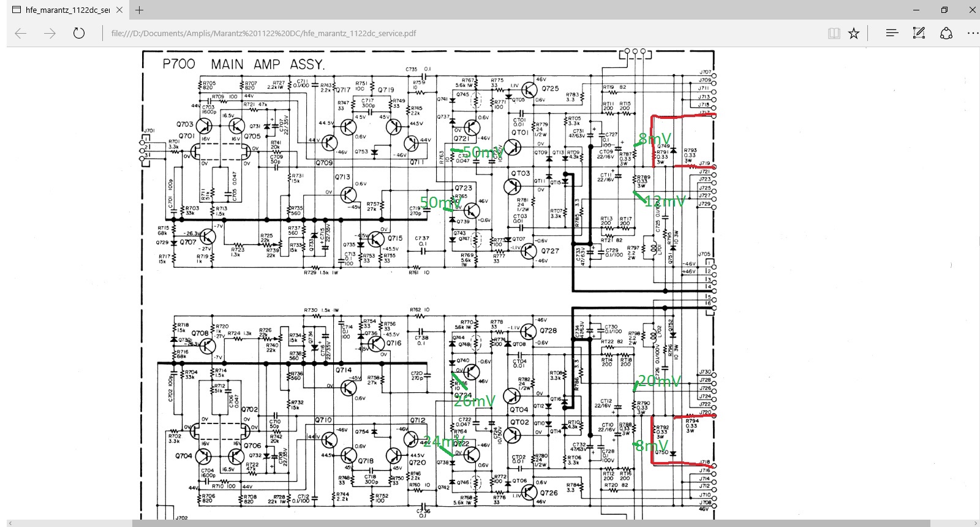Open a new tab with plus button
This screenshot has width=980, height=527.
click(139, 10)
